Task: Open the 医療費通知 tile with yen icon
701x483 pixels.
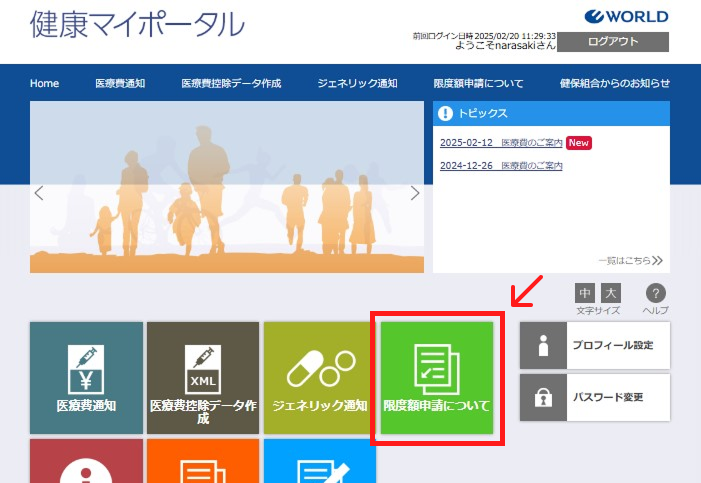Action: click(x=86, y=378)
